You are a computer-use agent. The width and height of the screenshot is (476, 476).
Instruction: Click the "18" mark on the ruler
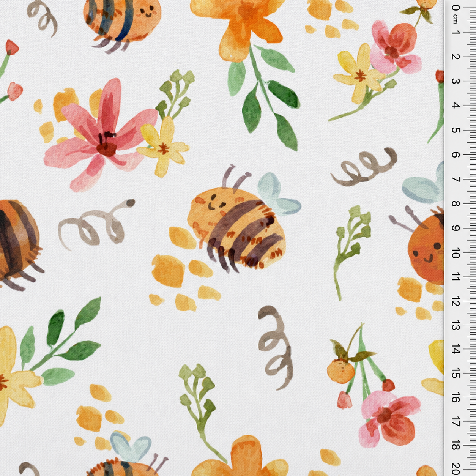click(456, 446)
